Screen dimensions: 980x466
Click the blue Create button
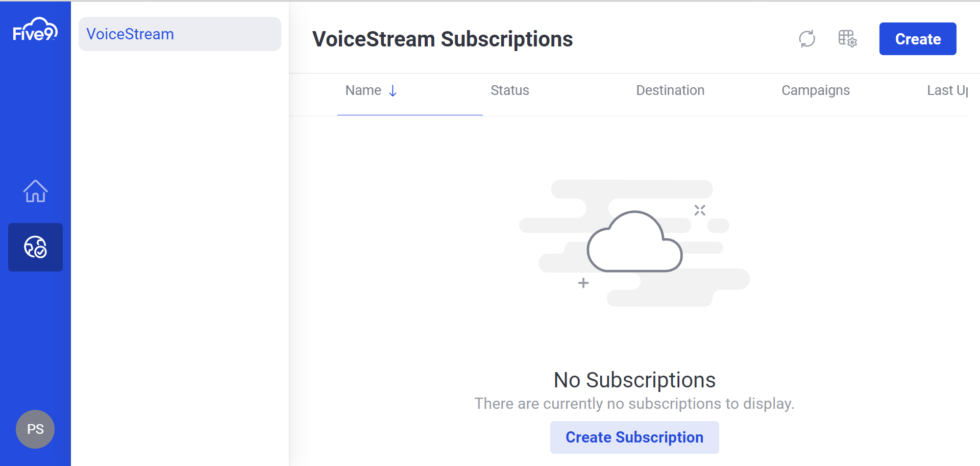click(x=918, y=39)
